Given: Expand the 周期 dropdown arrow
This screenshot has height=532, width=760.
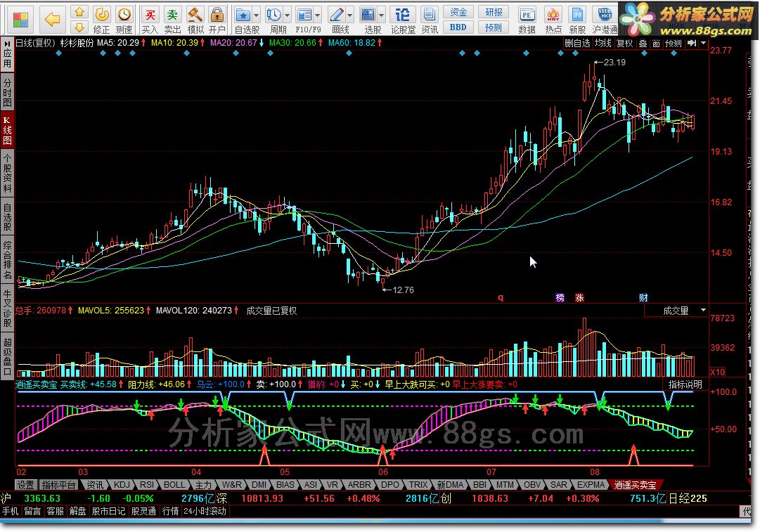Looking at the screenshot, I should (x=287, y=15).
